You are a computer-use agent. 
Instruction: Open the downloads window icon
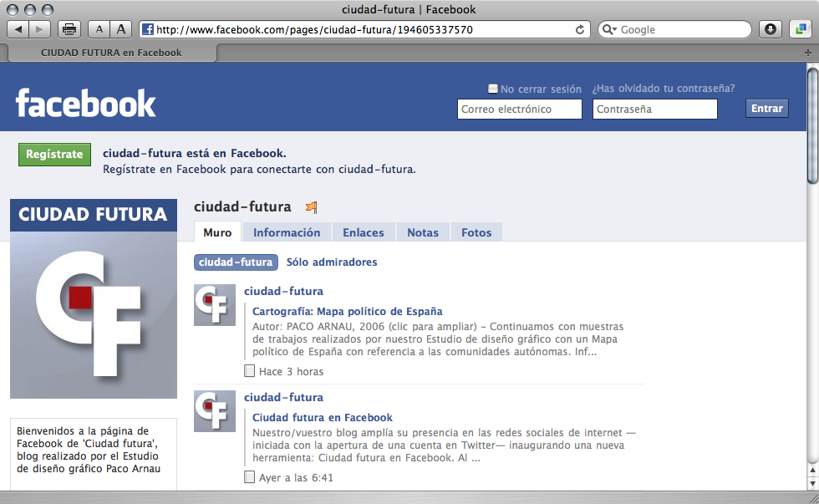(x=771, y=29)
